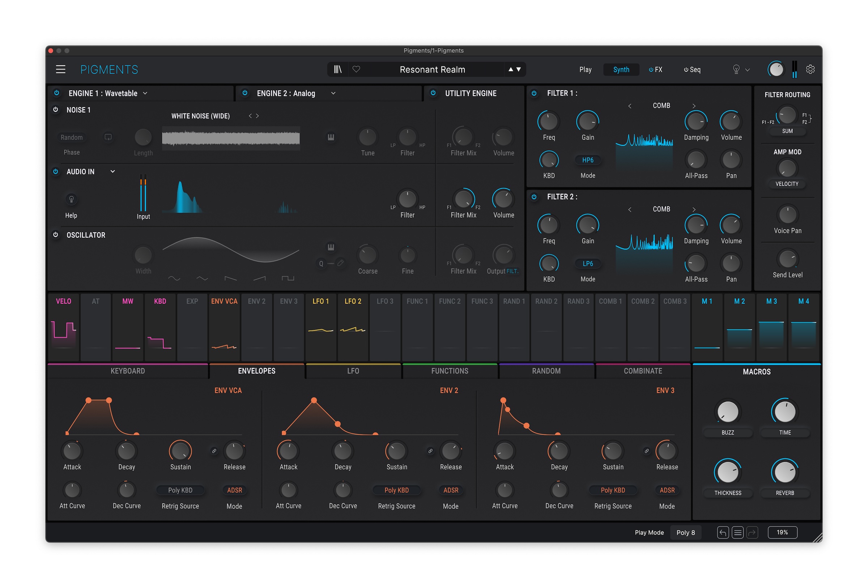Image resolution: width=868 pixels, height=588 pixels.
Task: Select the M 3 macro modulation slot
Action: coord(771,327)
